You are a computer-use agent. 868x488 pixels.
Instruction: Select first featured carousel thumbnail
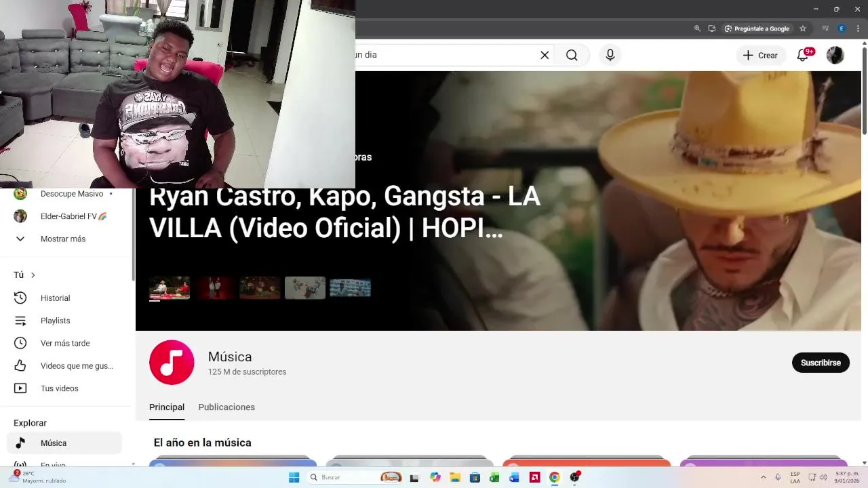point(170,288)
